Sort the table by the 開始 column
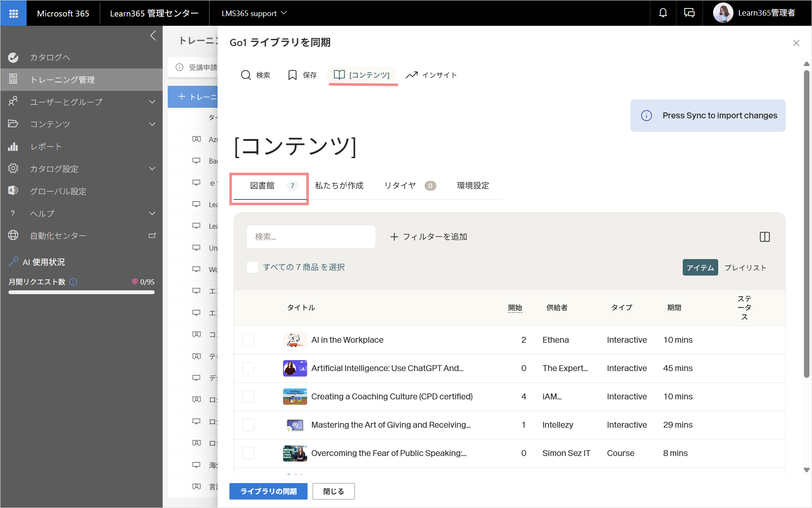812x508 pixels. 515,308
